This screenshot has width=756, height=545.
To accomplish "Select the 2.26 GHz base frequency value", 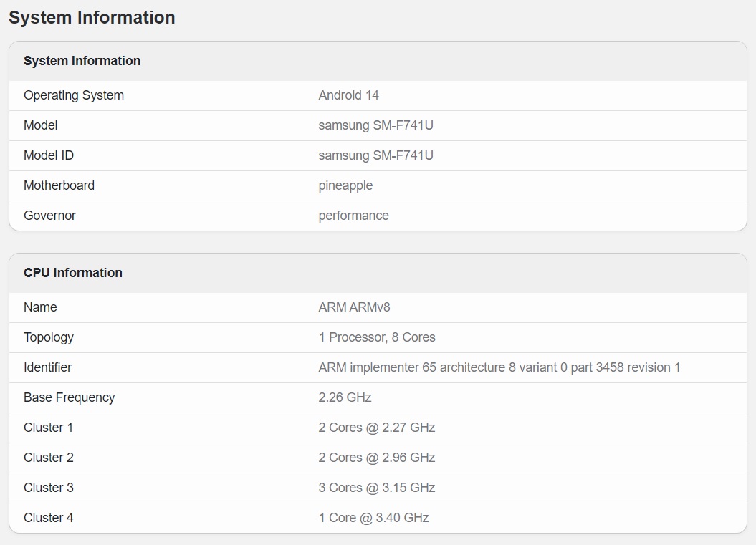I will point(345,397).
